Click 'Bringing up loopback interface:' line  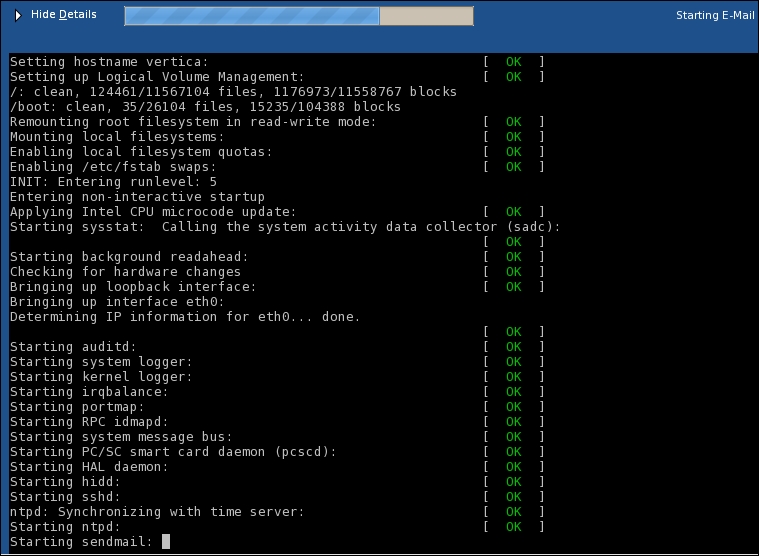(133, 287)
